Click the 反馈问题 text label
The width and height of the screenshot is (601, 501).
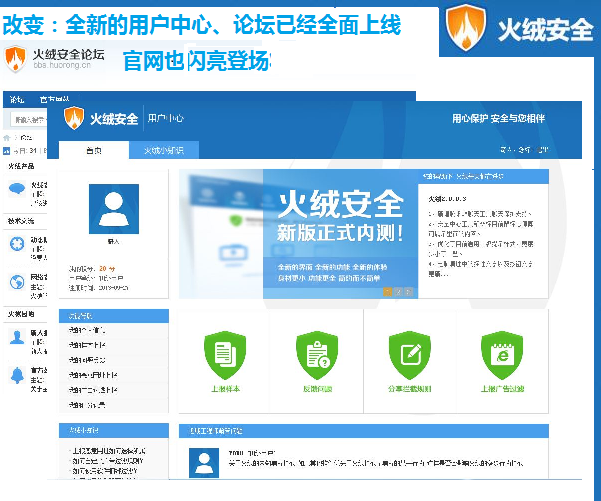(317, 389)
